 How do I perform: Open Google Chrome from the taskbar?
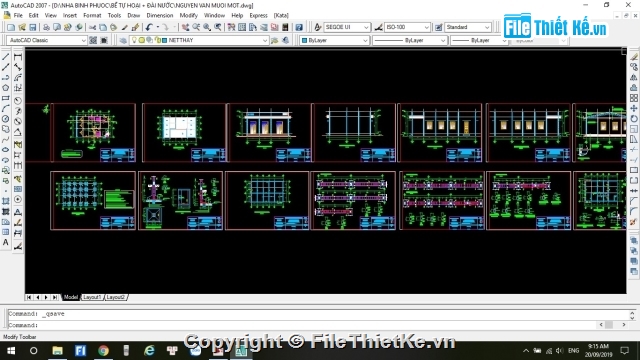(x=103, y=351)
